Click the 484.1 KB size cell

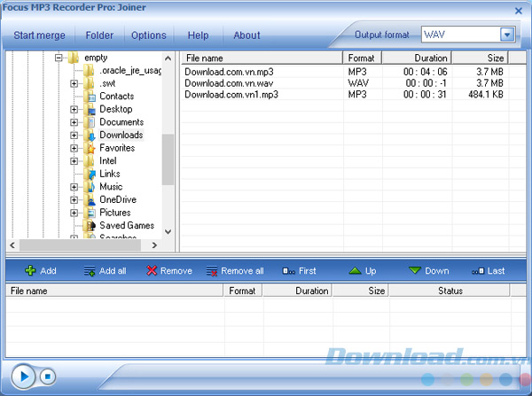click(486, 94)
